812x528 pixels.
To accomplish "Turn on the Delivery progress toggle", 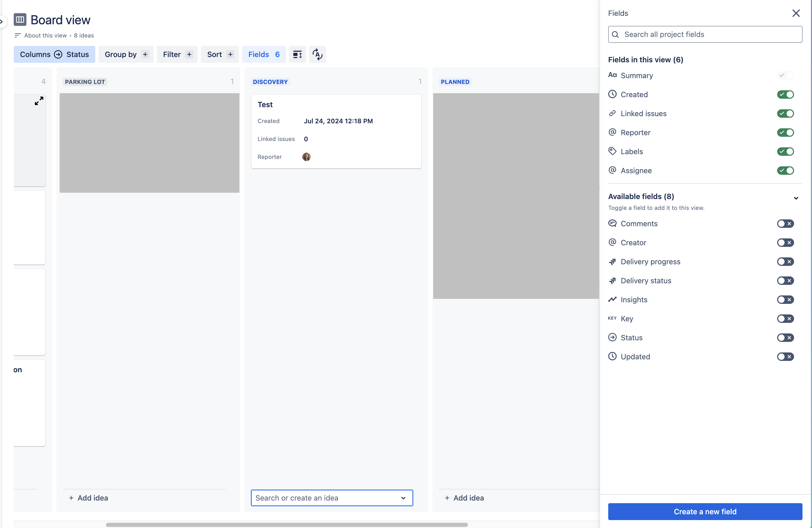I will coord(785,262).
